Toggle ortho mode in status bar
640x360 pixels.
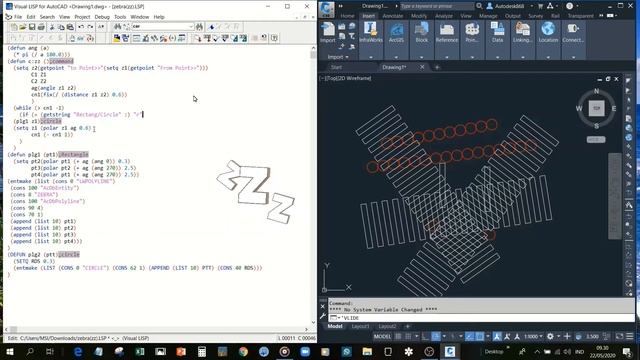pyautogui.click(x=426, y=336)
